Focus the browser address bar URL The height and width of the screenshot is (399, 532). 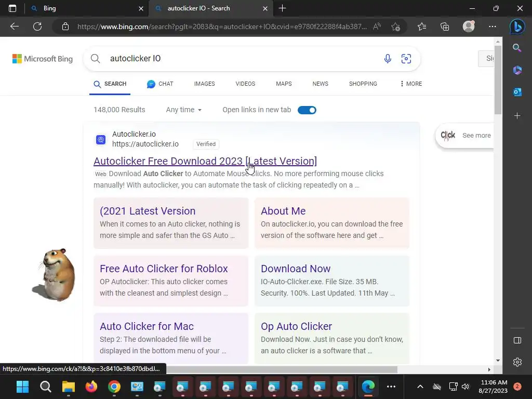pyautogui.click(x=222, y=26)
